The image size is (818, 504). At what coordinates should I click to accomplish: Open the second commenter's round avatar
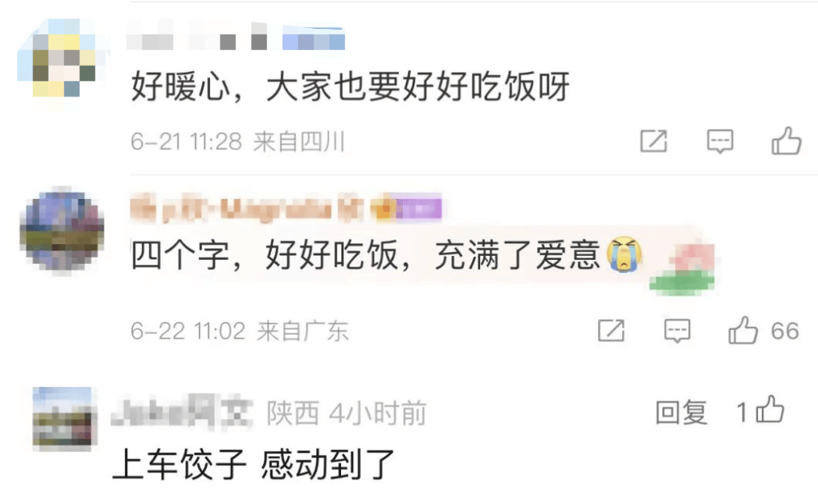62,230
